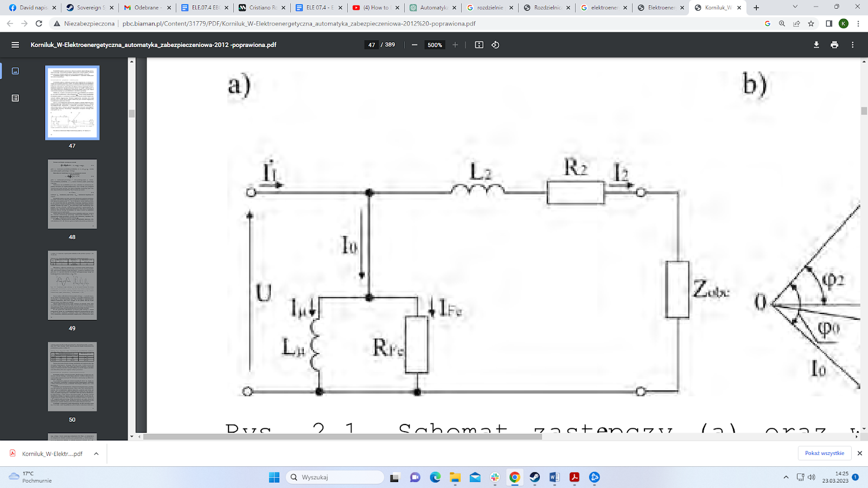
Task: Show thumbnail view in sidebar
Action: pos(15,71)
